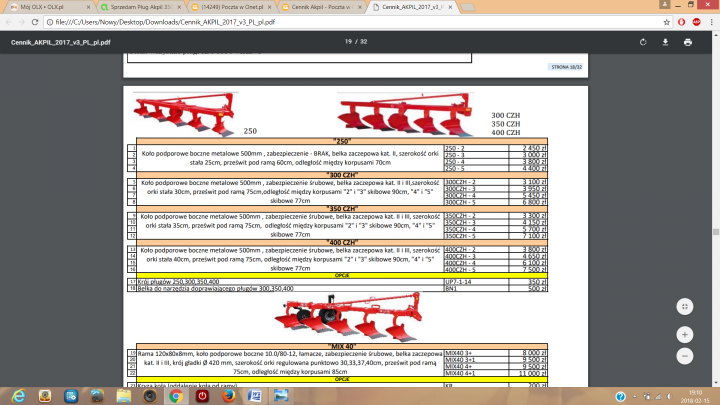Zoom out of the PDF
This screenshot has width=720, height=405.
tap(684, 355)
